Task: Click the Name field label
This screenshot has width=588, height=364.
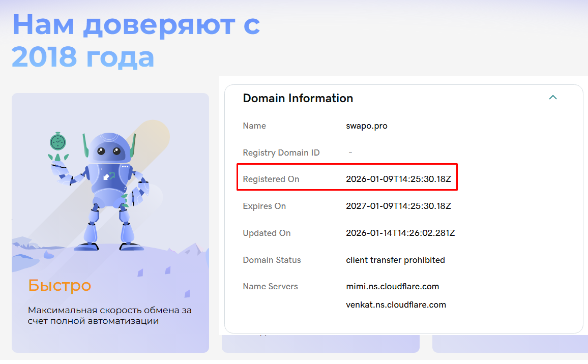Action: pos(254,126)
